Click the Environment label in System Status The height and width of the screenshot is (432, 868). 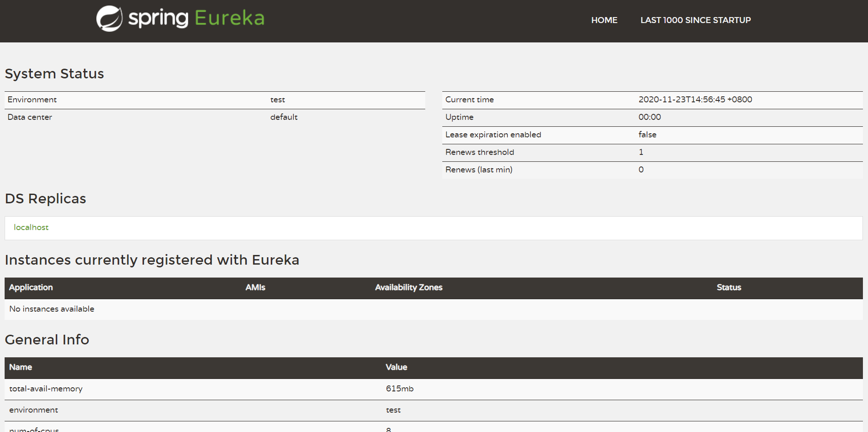[x=32, y=100]
